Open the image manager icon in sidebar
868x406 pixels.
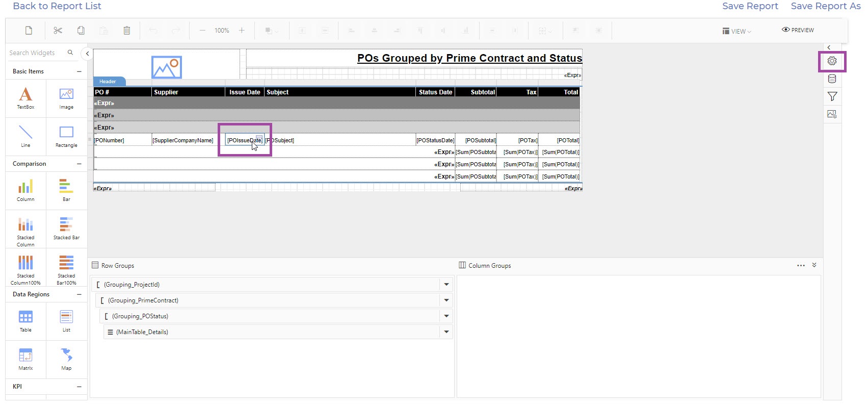pyautogui.click(x=832, y=114)
